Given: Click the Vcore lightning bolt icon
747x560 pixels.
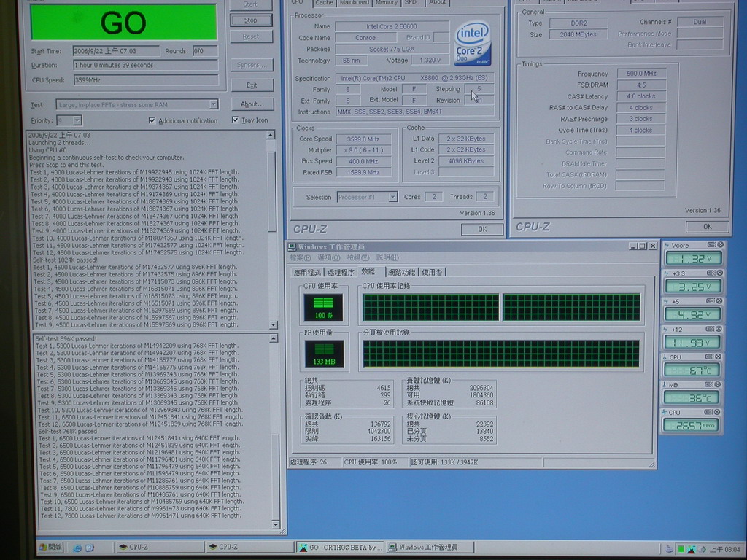Looking at the screenshot, I should [x=667, y=245].
